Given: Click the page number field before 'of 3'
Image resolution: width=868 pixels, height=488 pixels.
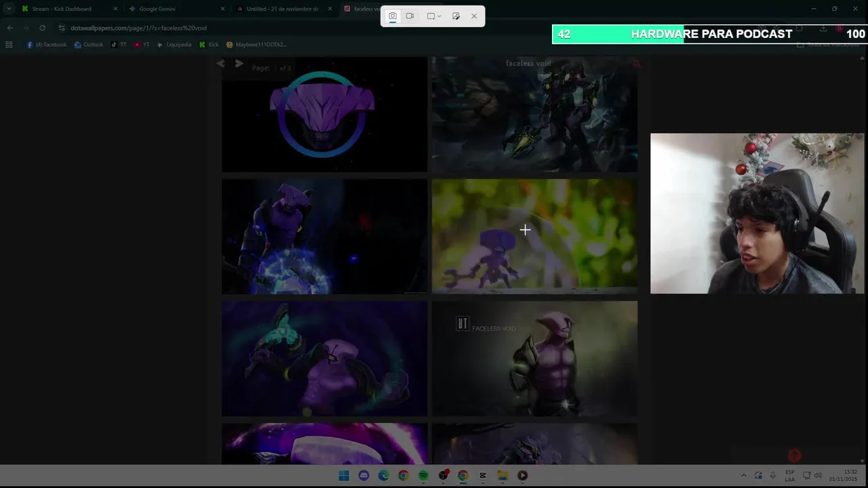Looking at the screenshot, I should [x=275, y=68].
